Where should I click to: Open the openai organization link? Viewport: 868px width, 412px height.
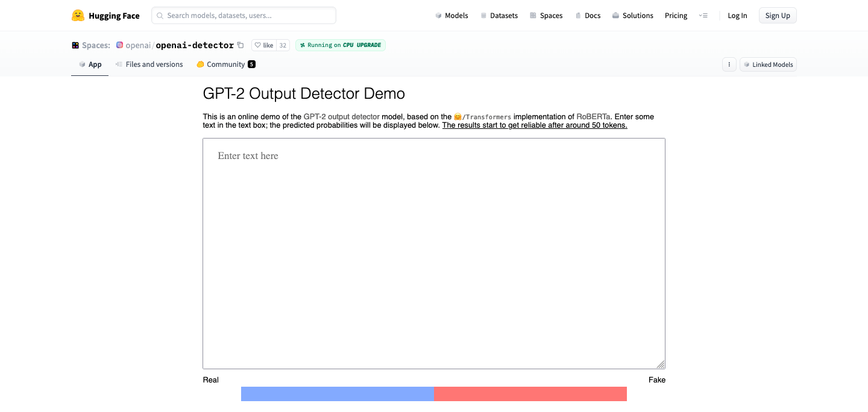tap(139, 45)
